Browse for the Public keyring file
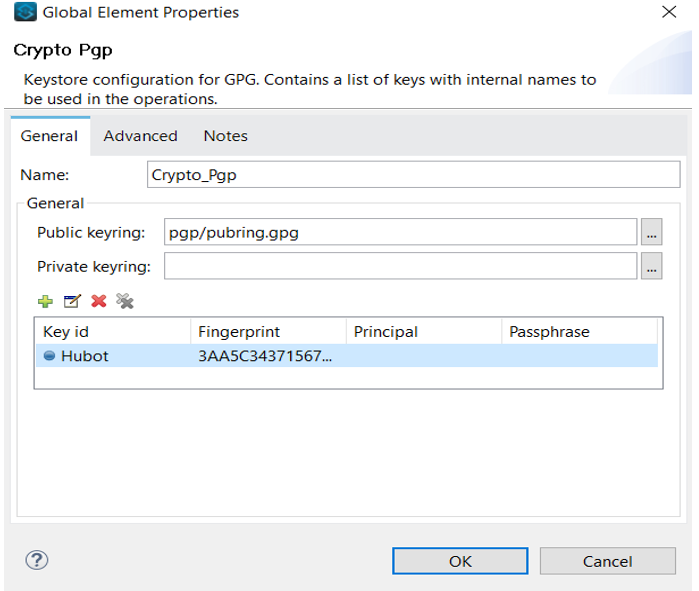 point(651,232)
